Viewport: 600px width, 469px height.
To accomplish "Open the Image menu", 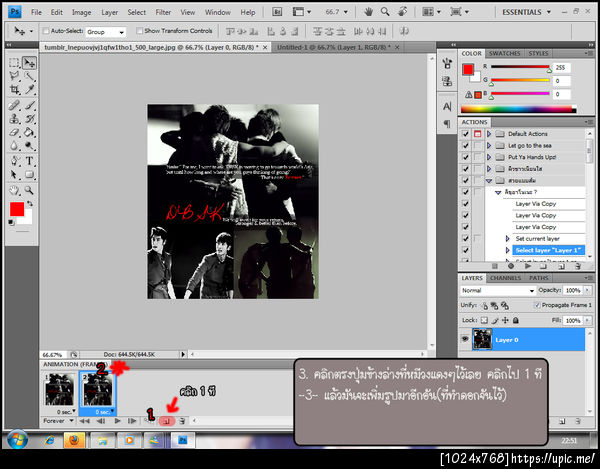I will pyautogui.click(x=82, y=12).
